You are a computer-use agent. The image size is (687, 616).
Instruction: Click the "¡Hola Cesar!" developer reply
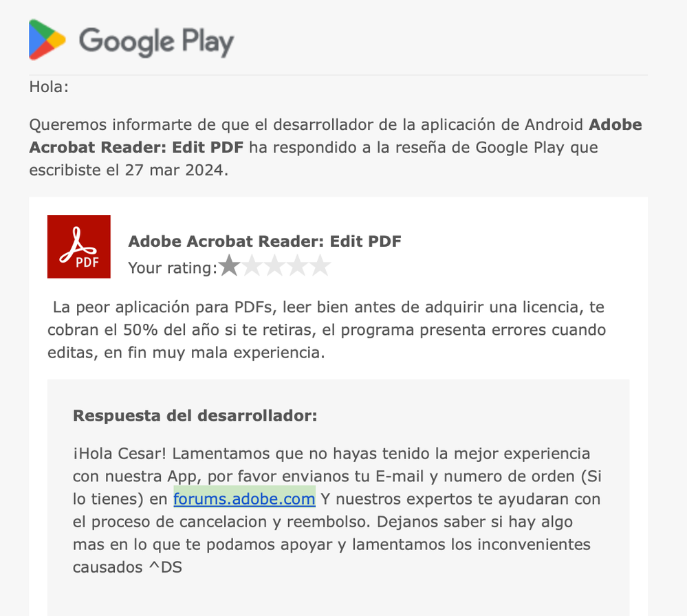point(120,454)
